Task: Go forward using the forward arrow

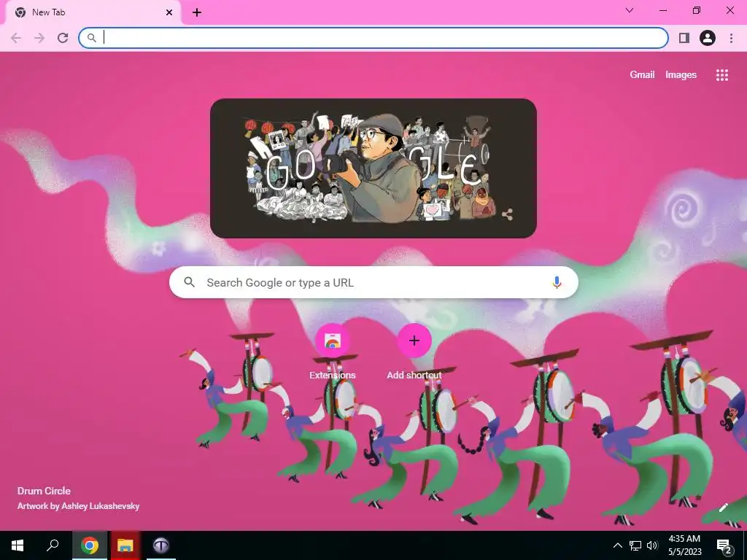Action: tap(39, 38)
